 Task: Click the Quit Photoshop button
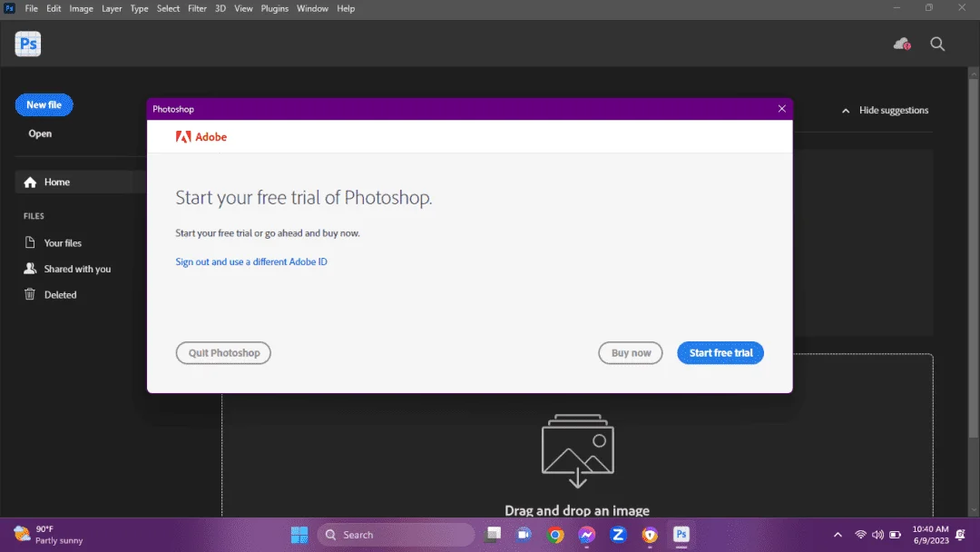point(224,352)
